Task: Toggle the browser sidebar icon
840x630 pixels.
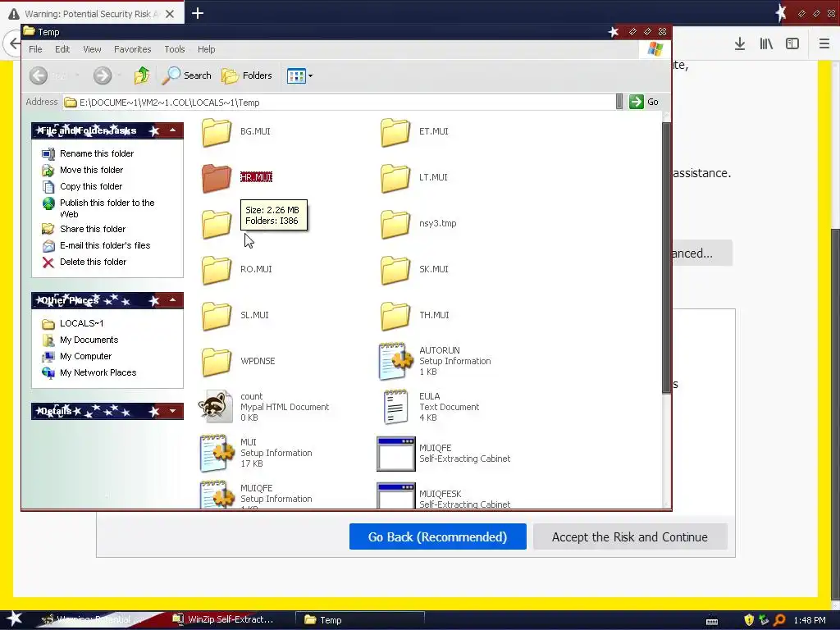Action: [x=792, y=44]
